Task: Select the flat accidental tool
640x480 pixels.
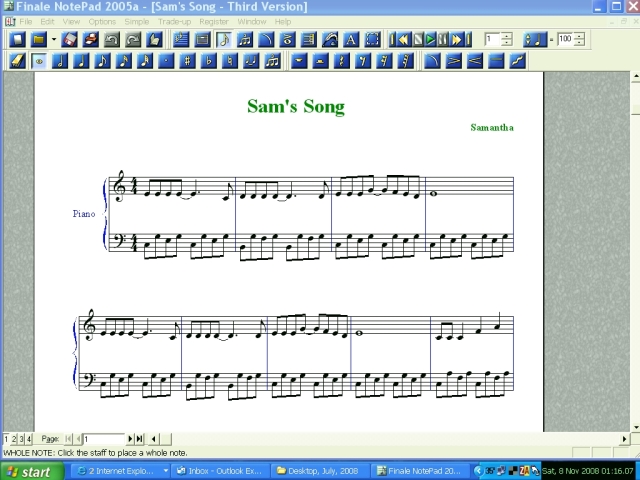Action: tap(209, 61)
